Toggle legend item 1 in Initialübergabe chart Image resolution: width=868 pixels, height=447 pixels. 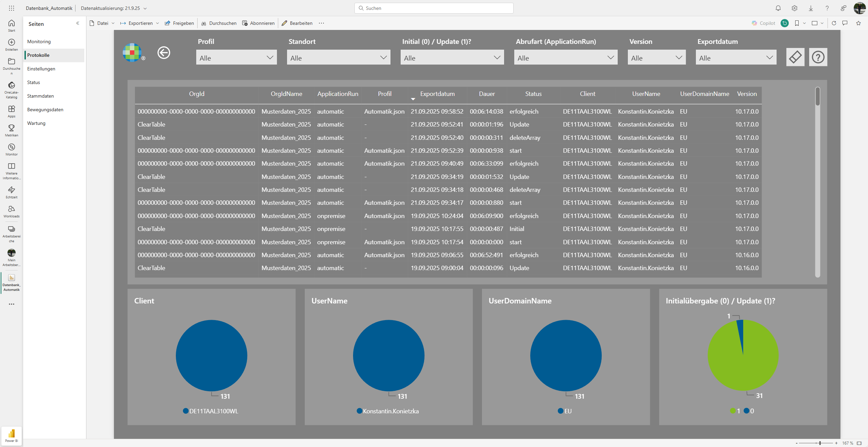tap(735, 411)
